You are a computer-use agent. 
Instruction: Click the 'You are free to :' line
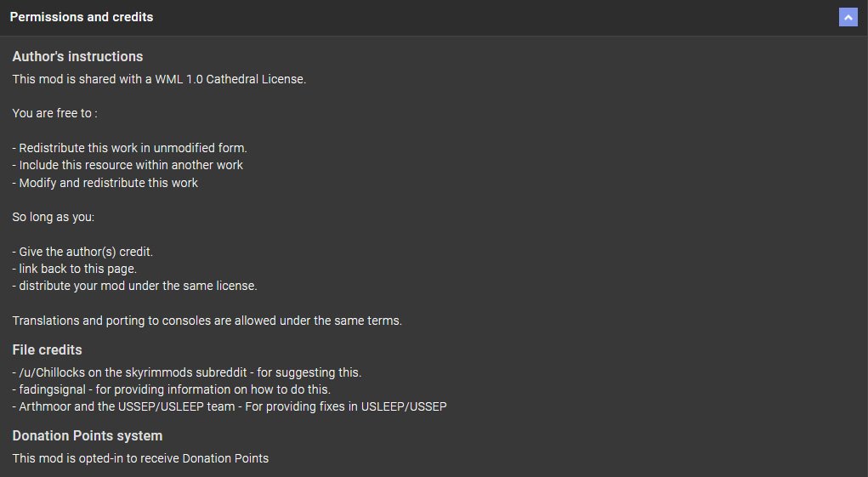pyautogui.click(x=54, y=113)
